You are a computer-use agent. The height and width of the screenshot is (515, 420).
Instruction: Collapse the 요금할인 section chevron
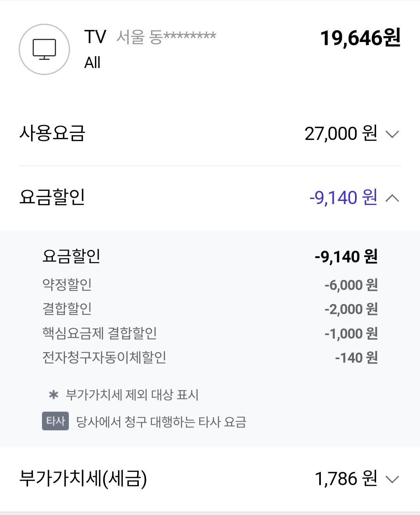pyautogui.click(x=392, y=198)
